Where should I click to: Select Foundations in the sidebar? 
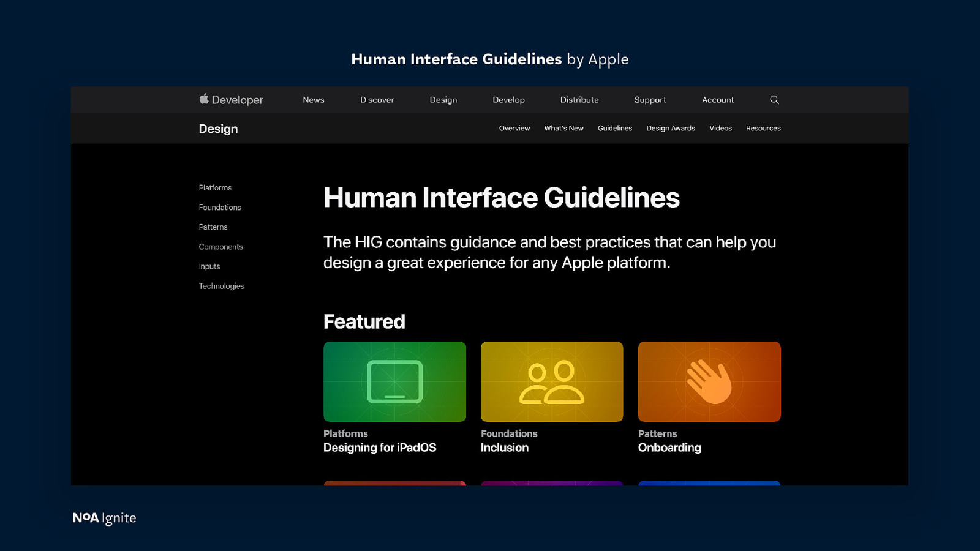(220, 208)
